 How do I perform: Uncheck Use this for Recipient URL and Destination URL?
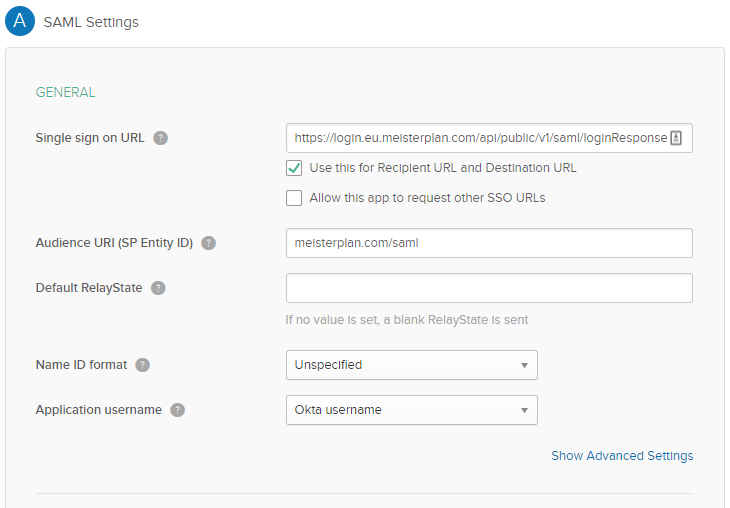294,168
